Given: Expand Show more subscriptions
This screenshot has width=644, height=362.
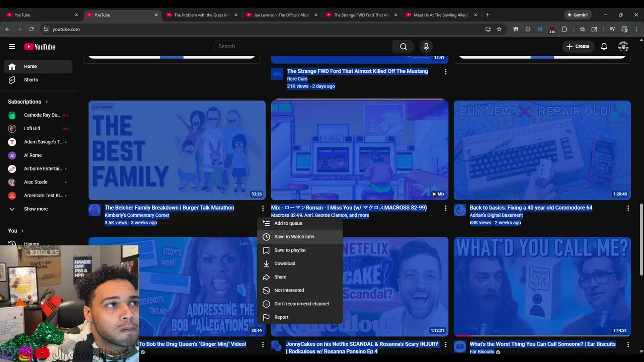Looking at the screenshot, I should click(x=38, y=209).
